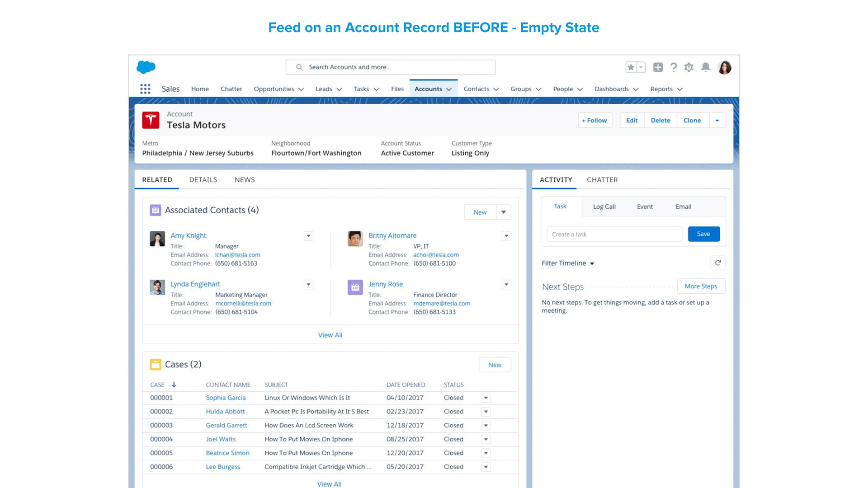Screen dimensions: 868x488
Task: Open Jenny Rose's row action menu
Action: (506, 285)
